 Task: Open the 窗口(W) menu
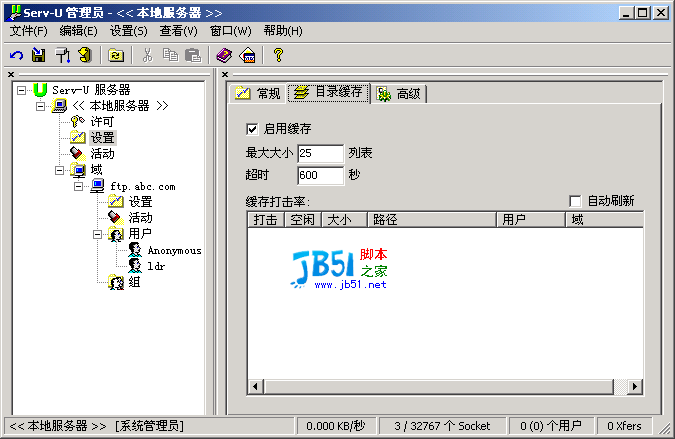tap(230, 31)
